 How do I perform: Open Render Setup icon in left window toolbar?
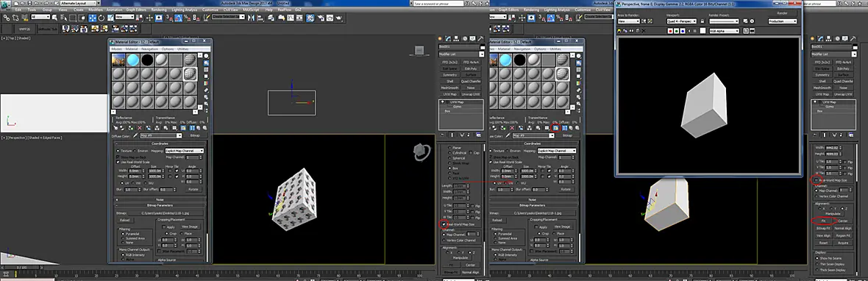coord(321,18)
